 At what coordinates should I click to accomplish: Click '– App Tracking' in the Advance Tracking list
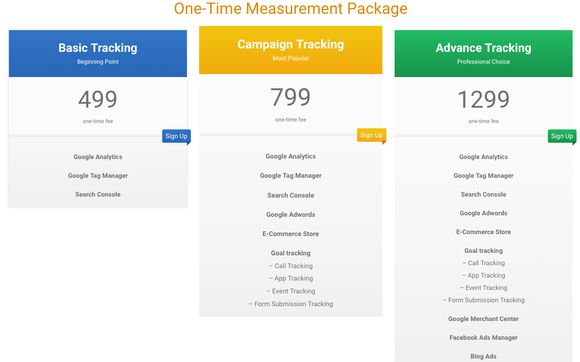tap(483, 275)
